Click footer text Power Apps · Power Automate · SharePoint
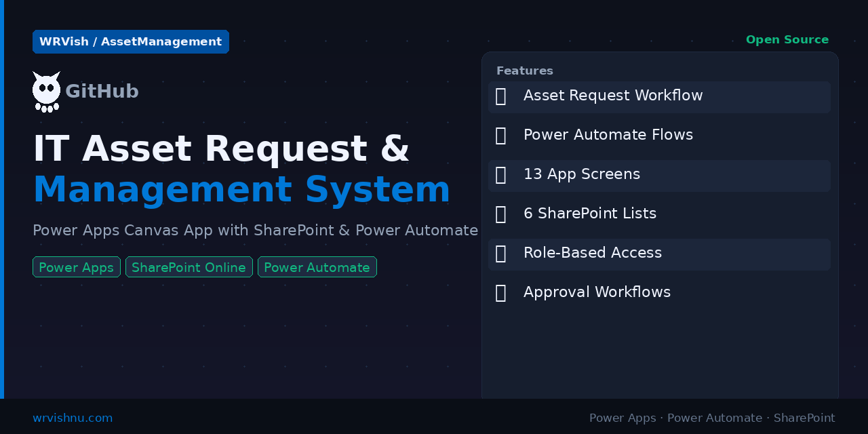 click(x=712, y=418)
